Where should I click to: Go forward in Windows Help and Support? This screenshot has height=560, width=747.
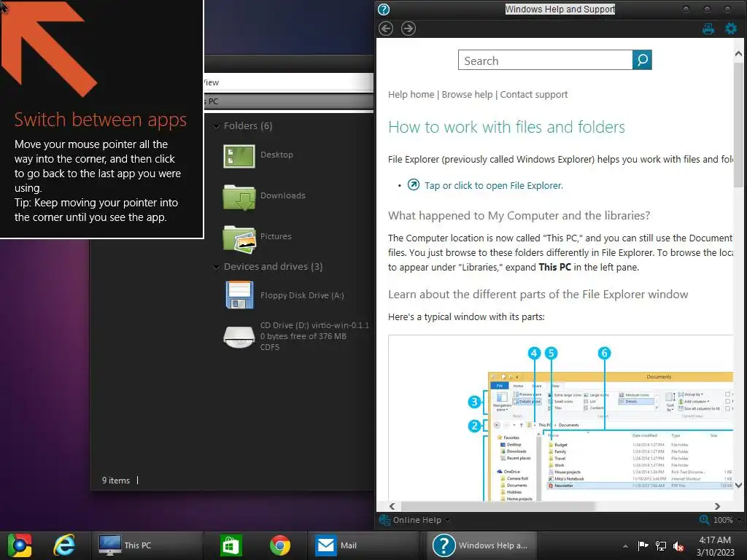point(409,28)
